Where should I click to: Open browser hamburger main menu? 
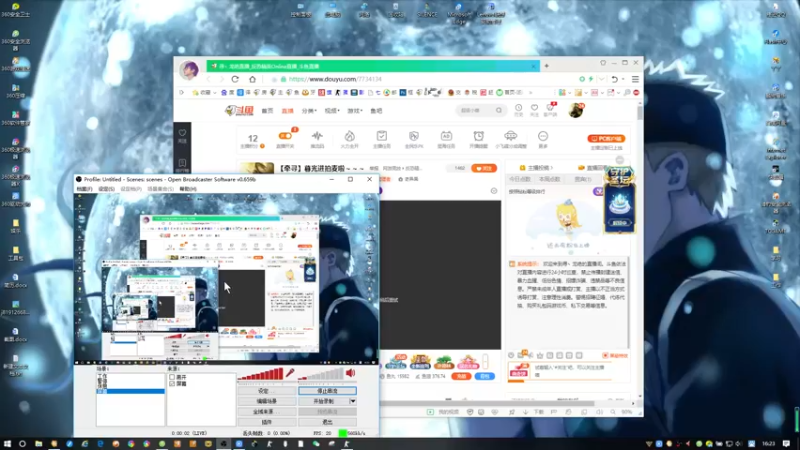(x=635, y=79)
